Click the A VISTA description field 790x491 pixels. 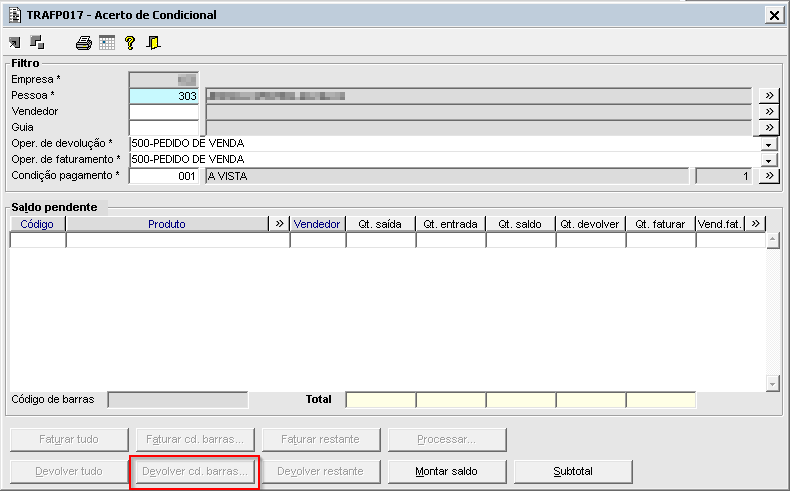(x=447, y=176)
